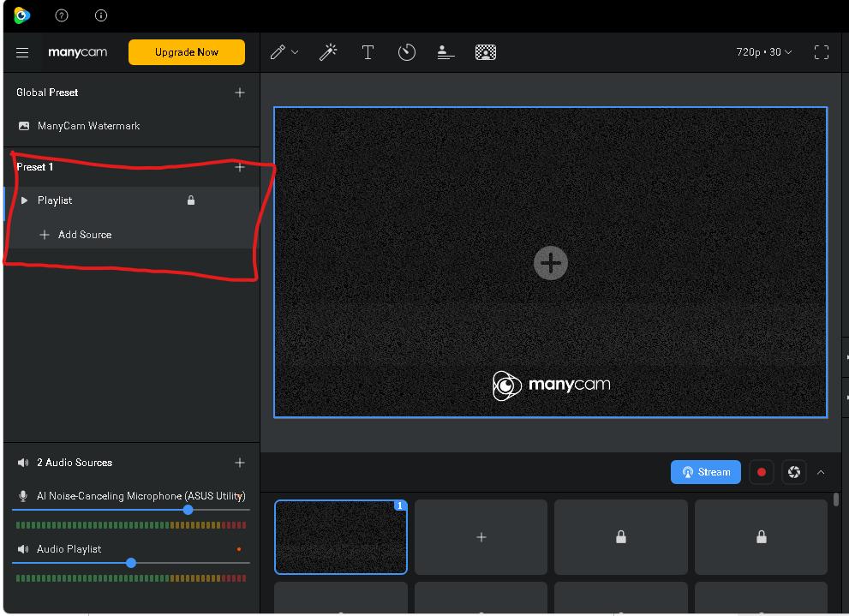This screenshot has height=616, width=849.
Task: Select the Text tool
Action: pyautogui.click(x=368, y=52)
